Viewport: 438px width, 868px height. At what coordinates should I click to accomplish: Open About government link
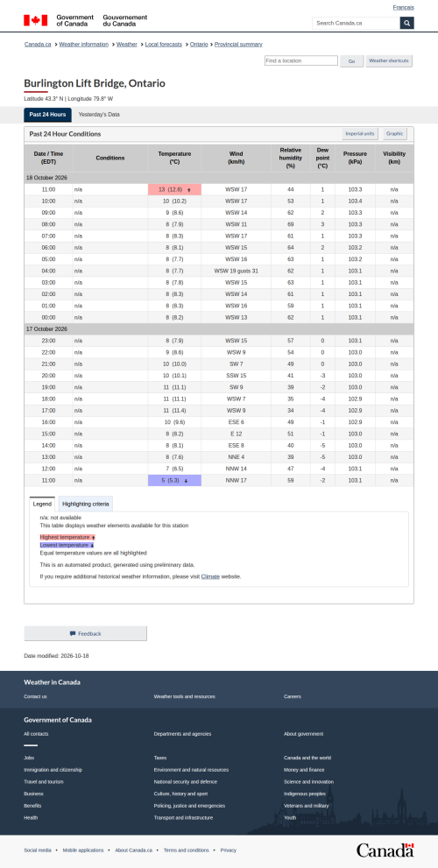pyautogui.click(x=303, y=734)
